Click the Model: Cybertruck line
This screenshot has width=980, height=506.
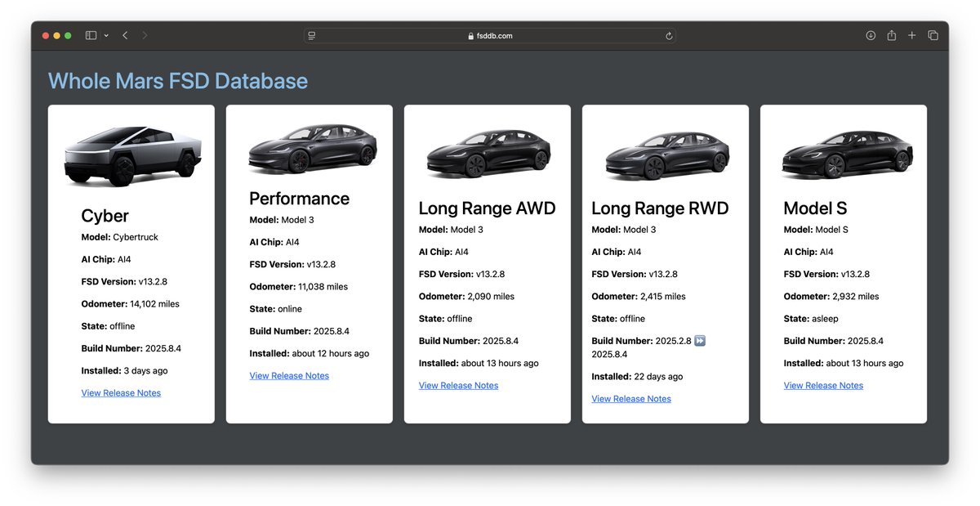[x=120, y=237]
